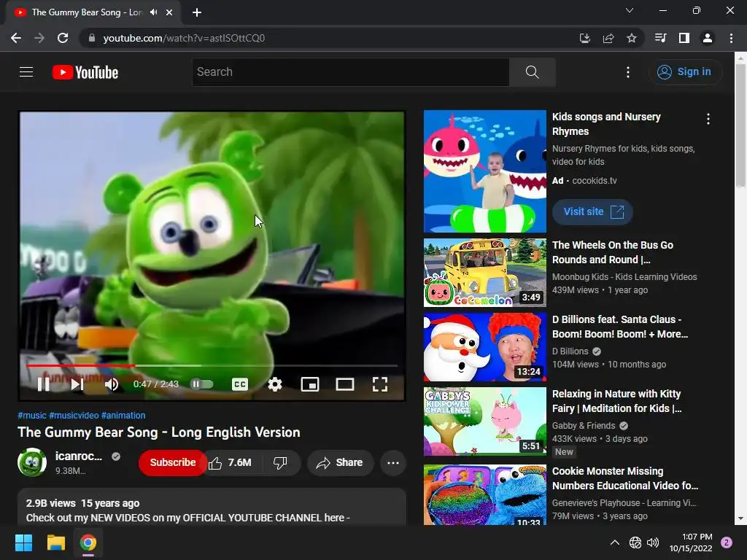Focus the YouTube search box
Screen dimensions: 747x560
pyautogui.click(x=351, y=72)
